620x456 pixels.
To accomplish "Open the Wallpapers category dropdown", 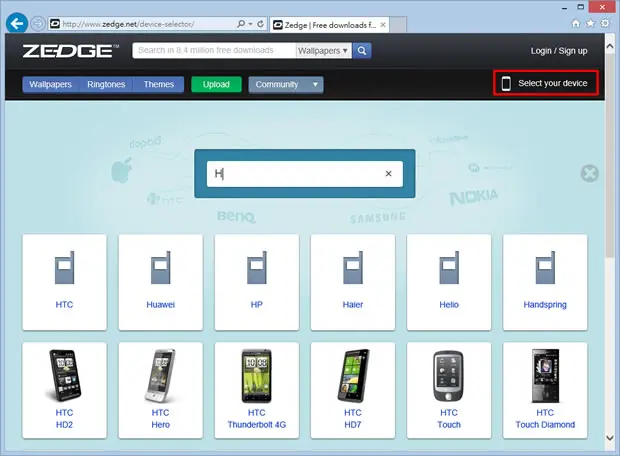I will pyautogui.click(x=323, y=51).
